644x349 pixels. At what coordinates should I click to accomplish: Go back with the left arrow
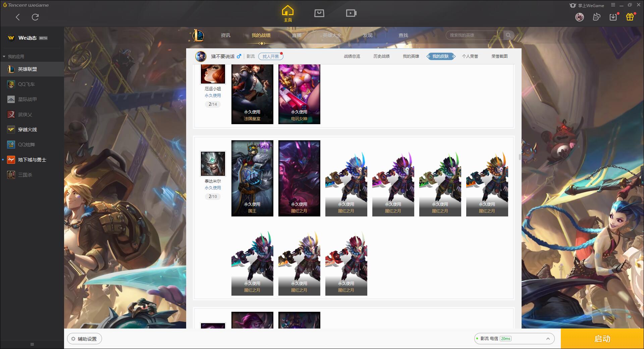pos(18,17)
